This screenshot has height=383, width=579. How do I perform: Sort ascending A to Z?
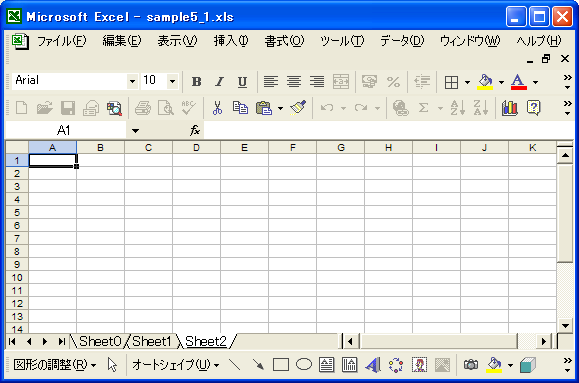[x=458, y=108]
